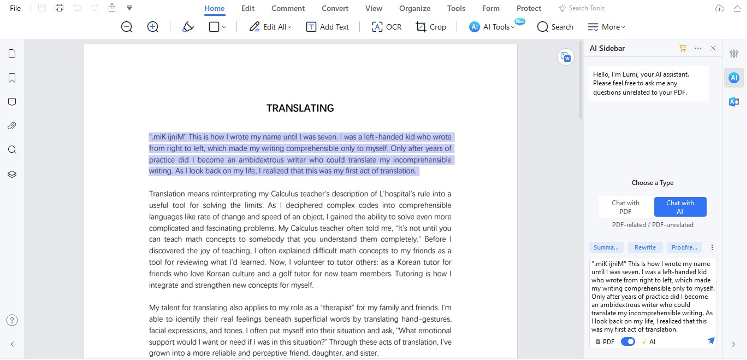Select Chat with AI mode
This screenshot has height=360, width=747.
[680, 207]
